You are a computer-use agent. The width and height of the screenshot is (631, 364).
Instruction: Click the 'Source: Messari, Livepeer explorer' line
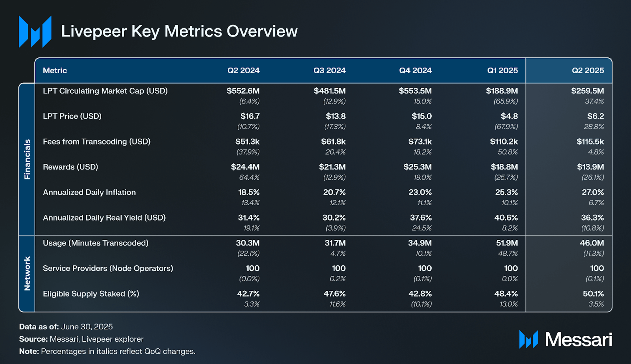[81, 339]
